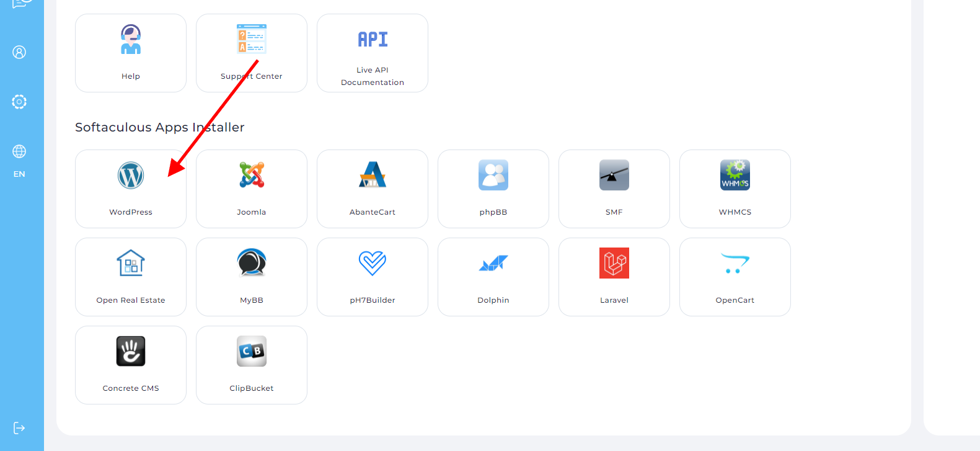
Task: Open the EN language selector in sidebar
Action: [19, 160]
